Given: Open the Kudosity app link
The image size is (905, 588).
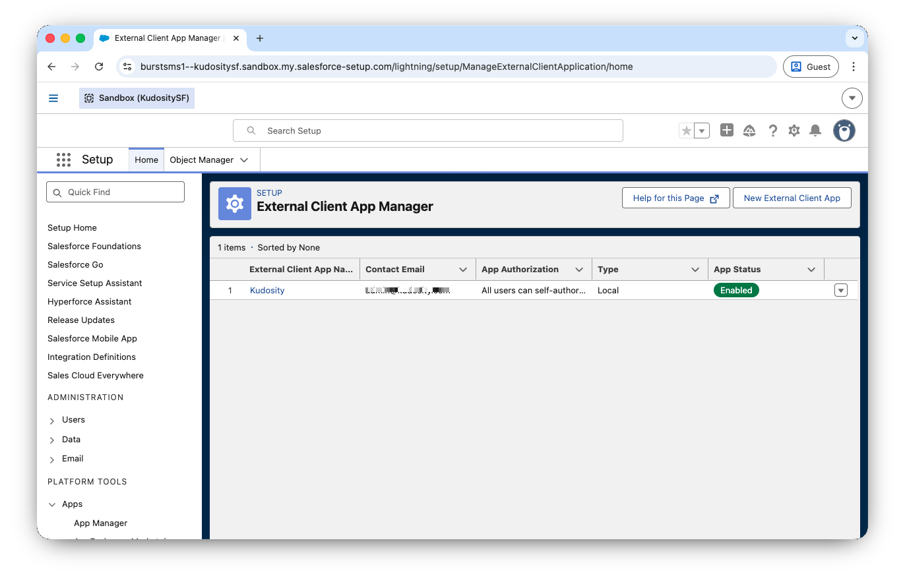Looking at the screenshot, I should coord(267,290).
